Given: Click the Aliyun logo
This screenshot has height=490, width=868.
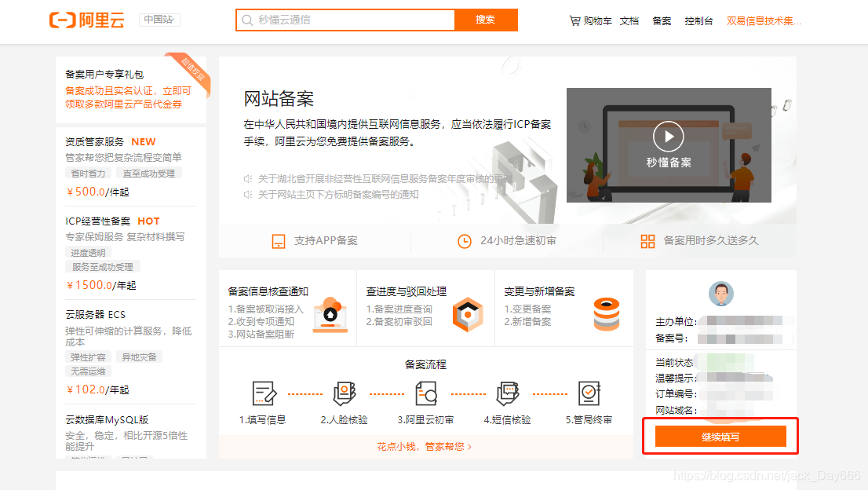Looking at the screenshot, I should coord(87,20).
